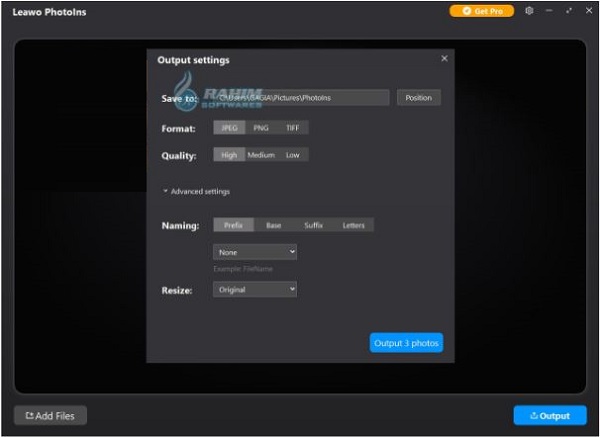Viewport: 600px width, 437px height.
Task: Switch to the Letters naming tab
Action: tap(354, 225)
